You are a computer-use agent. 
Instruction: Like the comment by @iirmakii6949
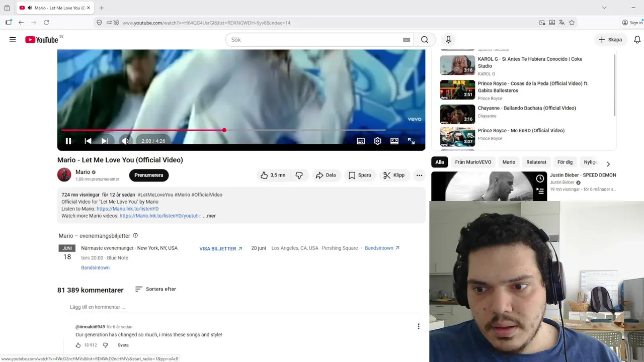78,345
